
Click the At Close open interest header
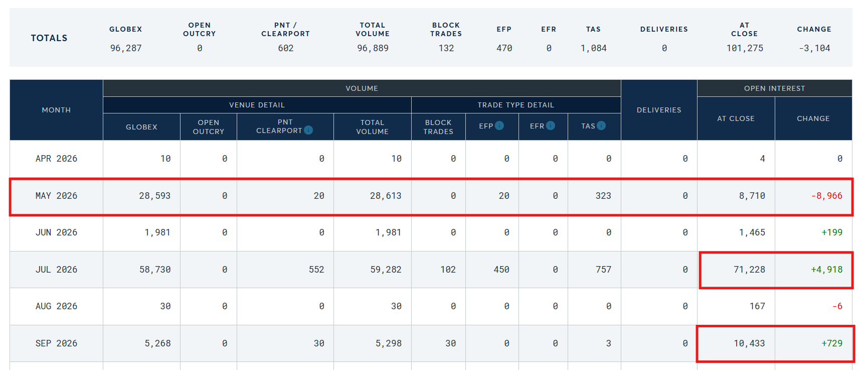(735, 118)
